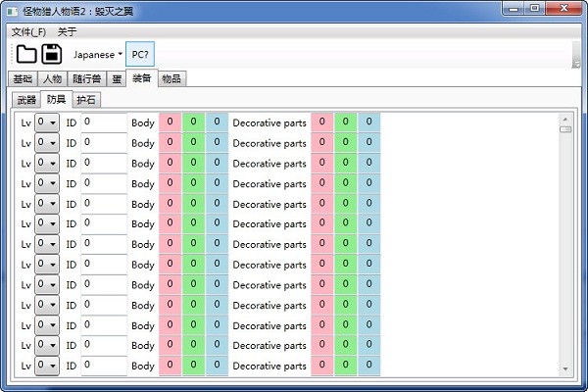Switch to the 蛋 tab
Screen dimensions: 588x392
pos(116,78)
